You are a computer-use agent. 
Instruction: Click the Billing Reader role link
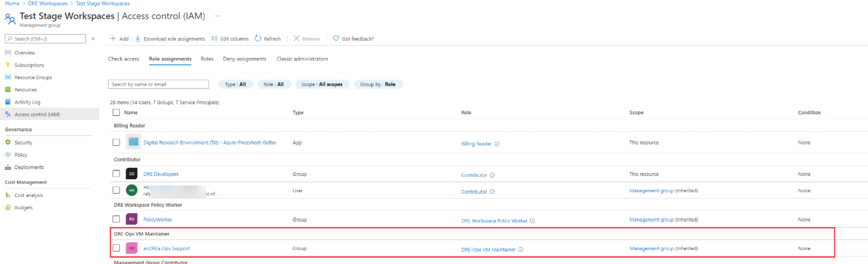click(476, 144)
